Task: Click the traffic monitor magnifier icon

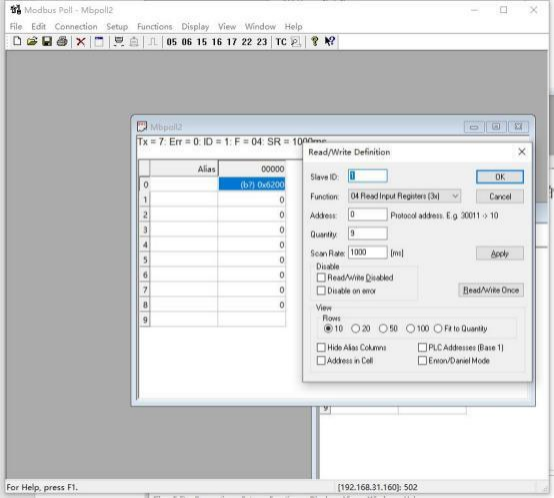Action: click(296, 42)
